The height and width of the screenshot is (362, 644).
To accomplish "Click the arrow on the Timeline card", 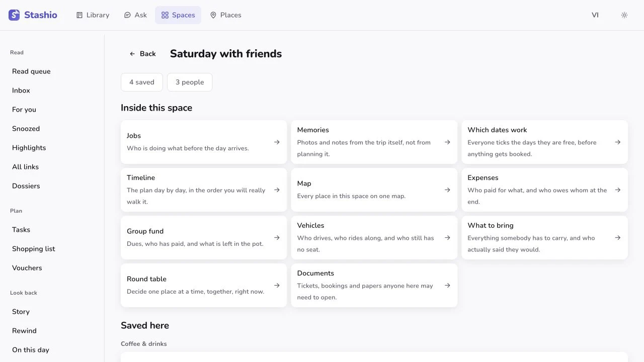I will 277,190.
